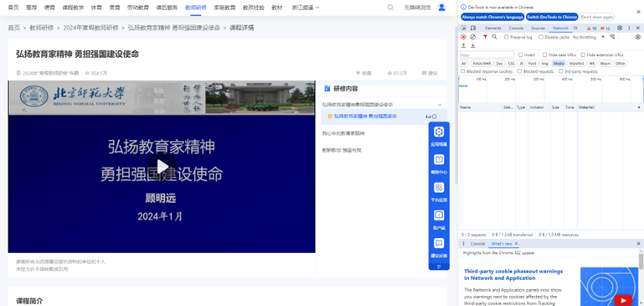The height and width of the screenshot is (306, 644).
Task: Toggle the red network filter funnel
Action: tap(485, 37)
